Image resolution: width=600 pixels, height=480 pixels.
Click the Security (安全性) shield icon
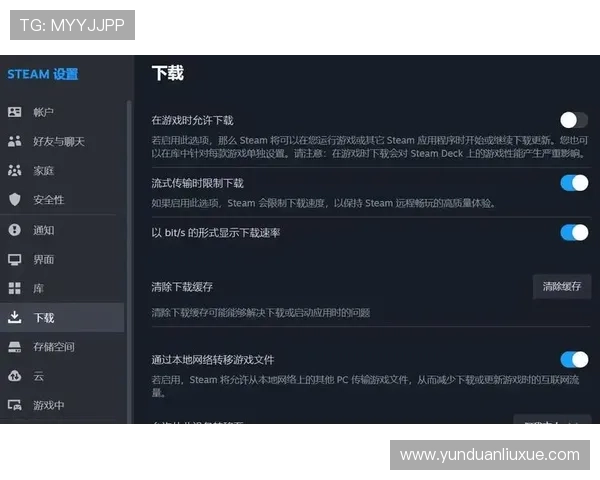point(15,199)
